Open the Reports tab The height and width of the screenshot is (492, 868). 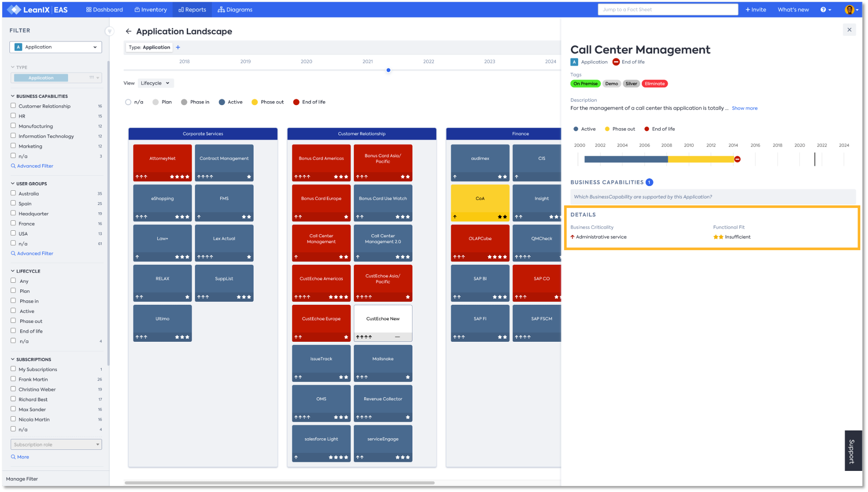(192, 9)
